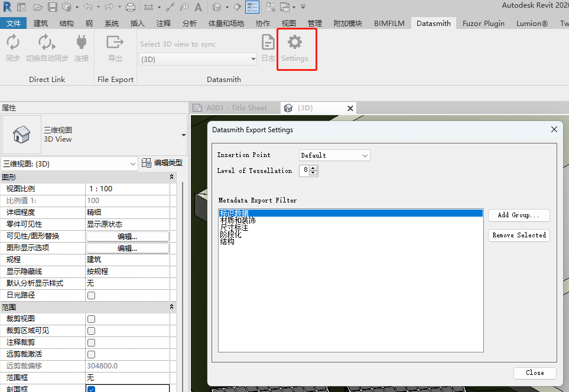This screenshot has width=569, height=392.
Task: Switch to the 建筑 ribbon tab
Action: [x=41, y=23]
